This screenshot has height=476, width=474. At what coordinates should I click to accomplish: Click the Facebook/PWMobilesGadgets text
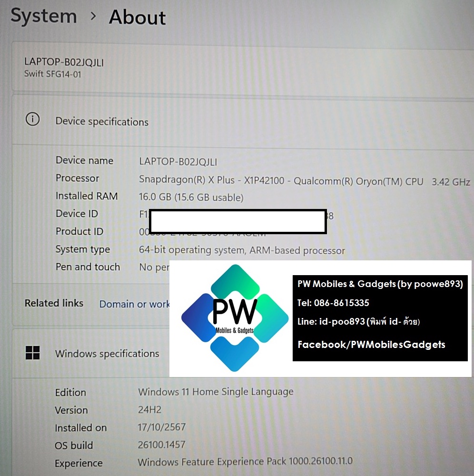point(371,345)
